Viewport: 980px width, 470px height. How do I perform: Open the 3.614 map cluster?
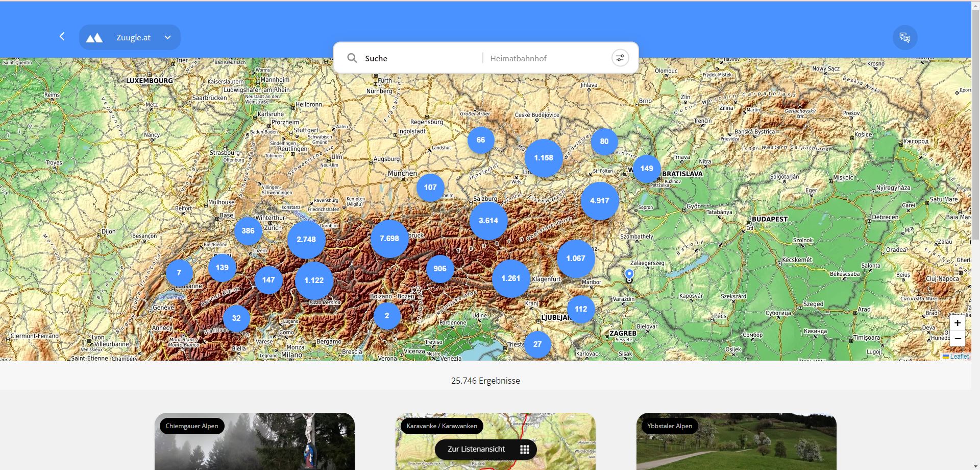pos(488,221)
